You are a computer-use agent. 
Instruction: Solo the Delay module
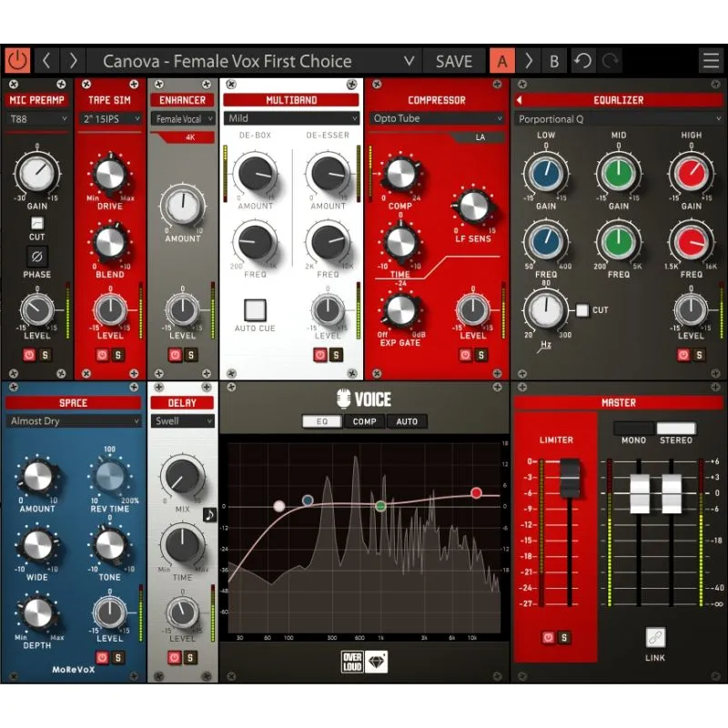(x=190, y=657)
